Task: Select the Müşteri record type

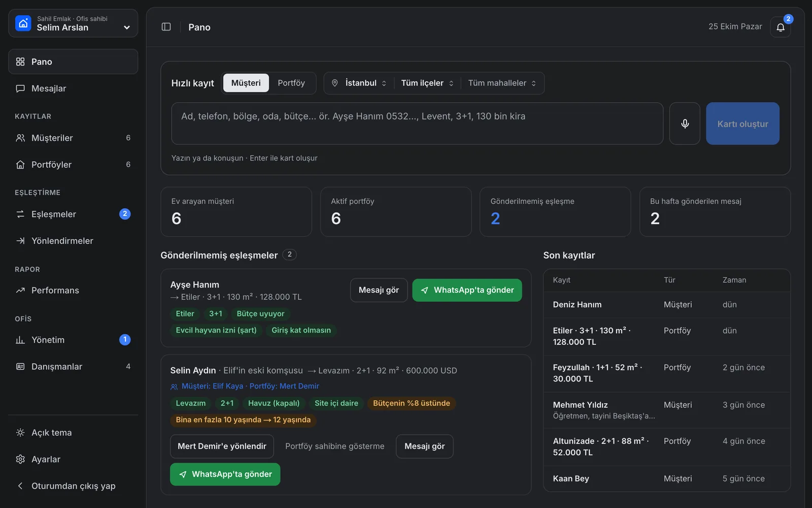Action: pyautogui.click(x=246, y=83)
